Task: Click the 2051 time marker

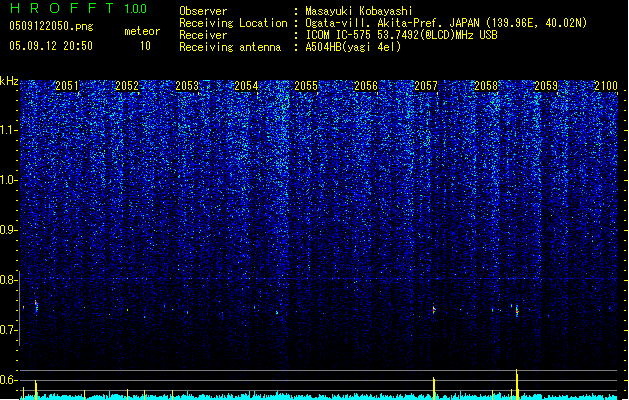Action: point(67,86)
